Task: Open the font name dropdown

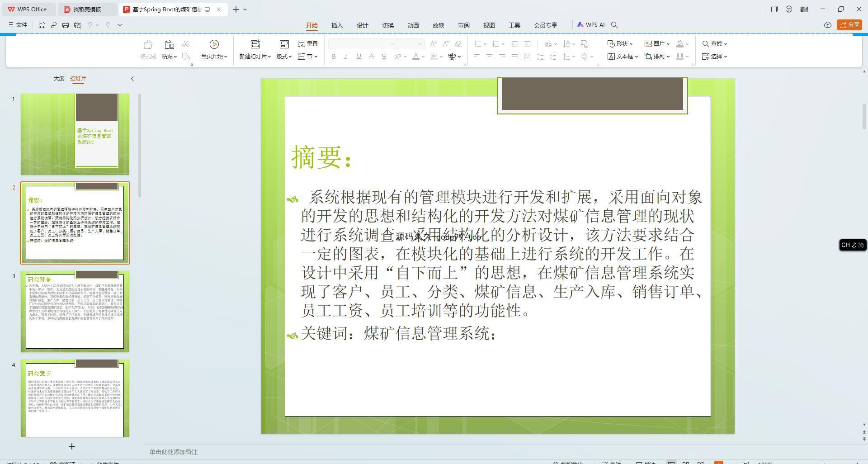Action: (x=393, y=44)
